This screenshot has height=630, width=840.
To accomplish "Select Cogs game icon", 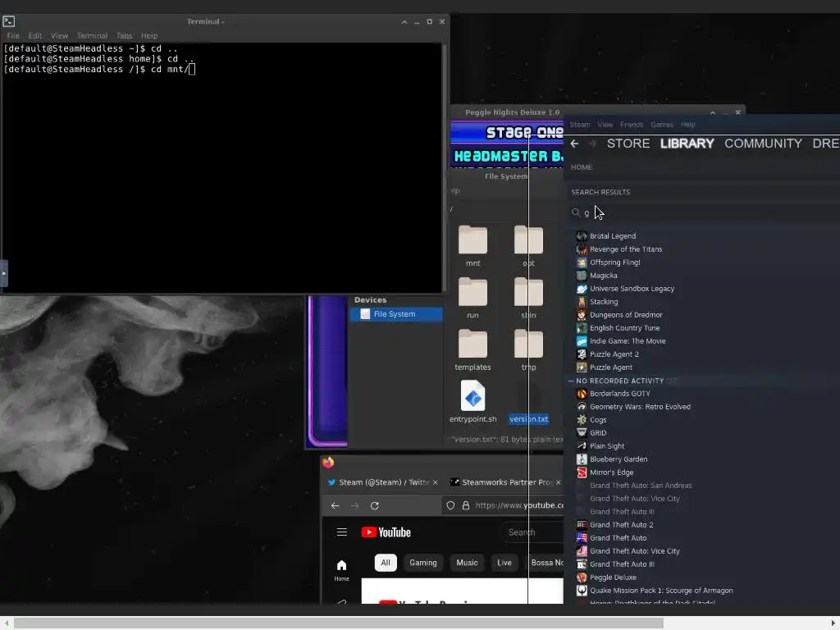I will pos(582,420).
